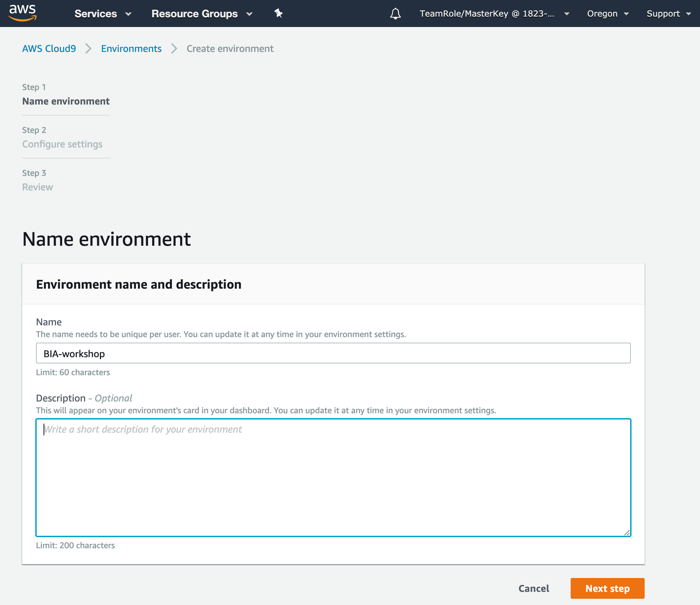Click the Create environment breadcrumb text

[230, 49]
